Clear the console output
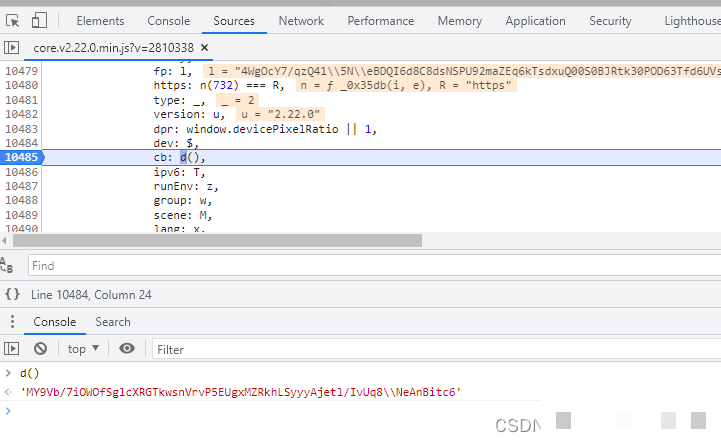 pos(40,349)
